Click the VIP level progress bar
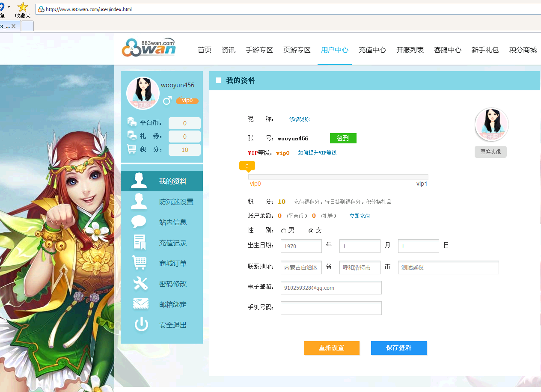The width and height of the screenshot is (541, 392). [338, 177]
